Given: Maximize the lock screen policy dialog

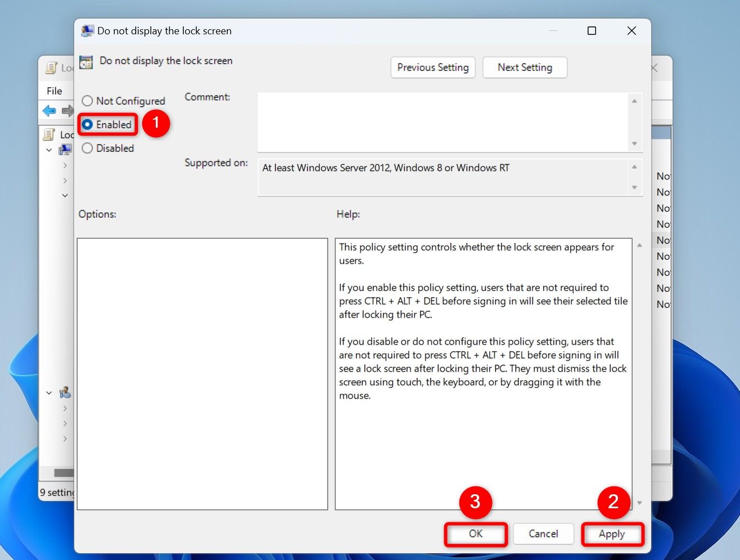Looking at the screenshot, I should tap(592, 31).
